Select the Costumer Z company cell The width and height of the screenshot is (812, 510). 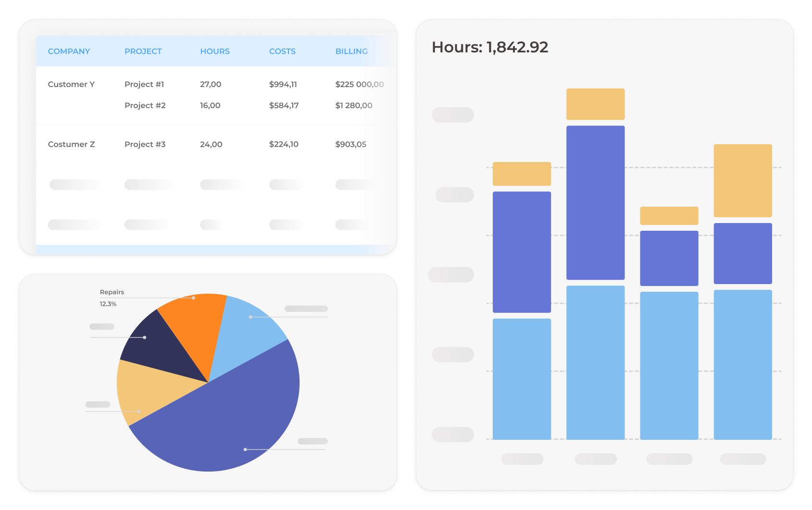pyautogui.click(x=71, y=145)
